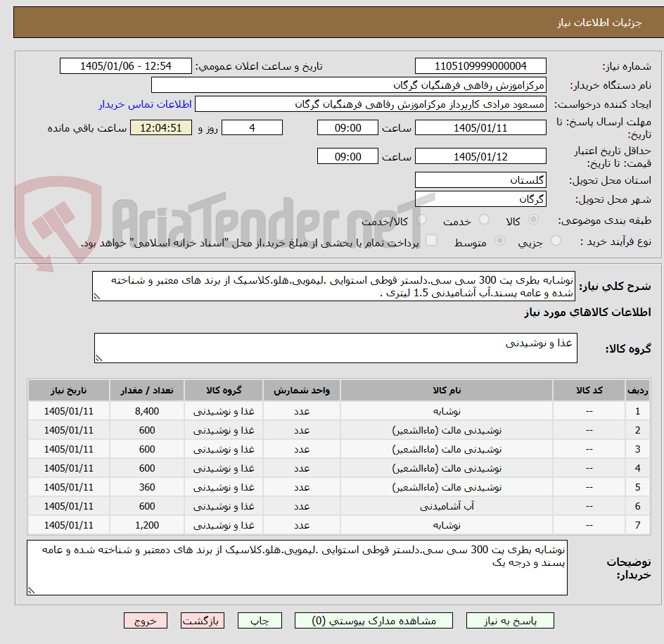Viewport: 664px width, 644px height.
Task: Click the شماره نیاز number field
Action: click(x=480, y=66)
